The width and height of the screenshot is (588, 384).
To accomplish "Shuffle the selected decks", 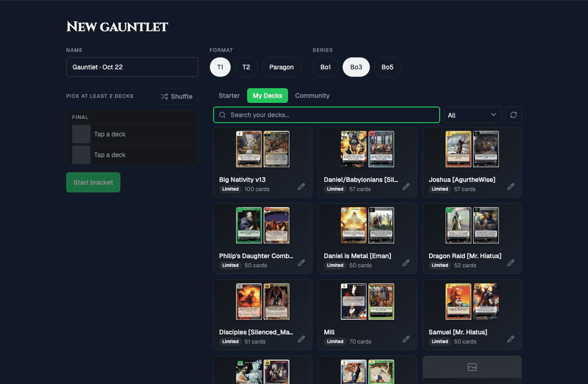I will (176, 96).
